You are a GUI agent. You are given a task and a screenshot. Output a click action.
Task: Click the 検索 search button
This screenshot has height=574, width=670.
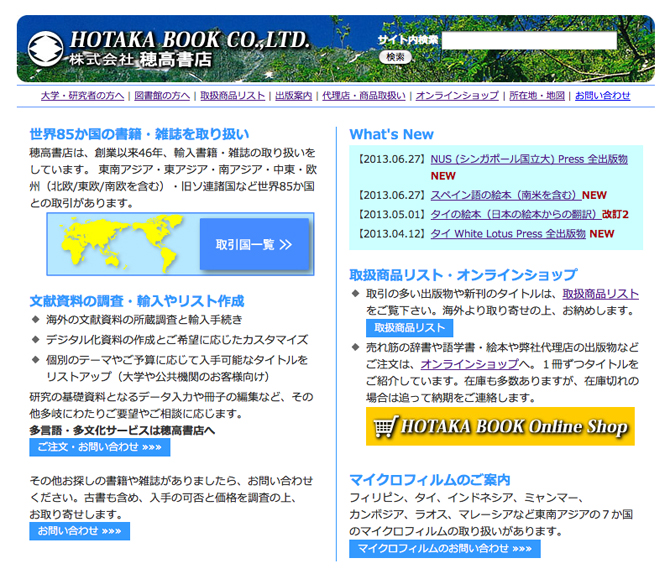point(395,57)
